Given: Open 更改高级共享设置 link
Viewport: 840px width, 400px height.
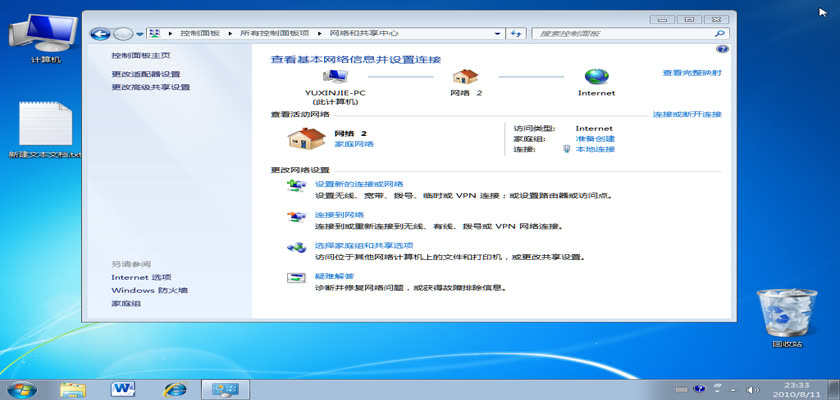Looking at the screenshot, I should point(150,87).
